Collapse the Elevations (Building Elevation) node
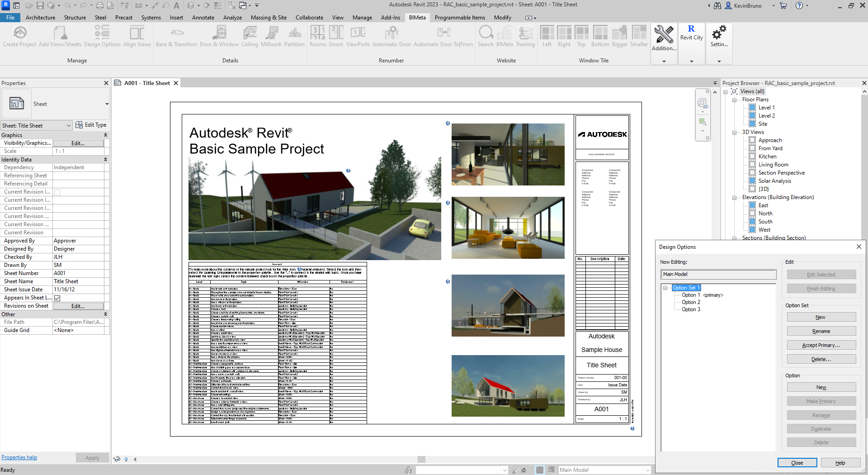Image resolution: width=868 pixels, height=475 pixels. click(x=734, y=198)
